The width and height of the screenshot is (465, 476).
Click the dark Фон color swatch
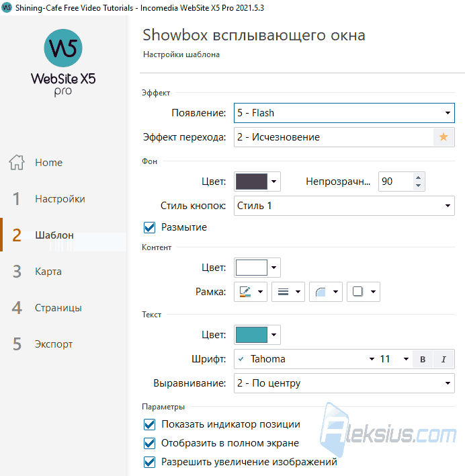pyautogui.click(x=251, y=182)
